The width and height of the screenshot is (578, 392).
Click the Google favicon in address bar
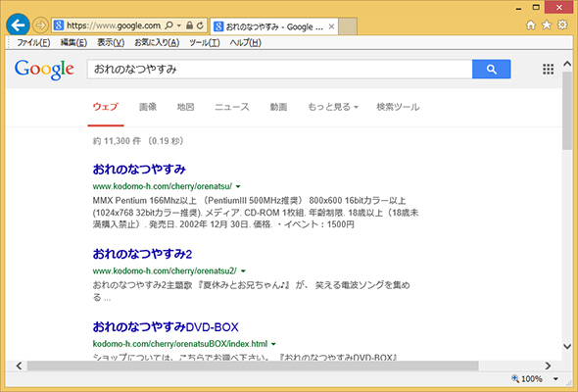(x=58, y=25)
